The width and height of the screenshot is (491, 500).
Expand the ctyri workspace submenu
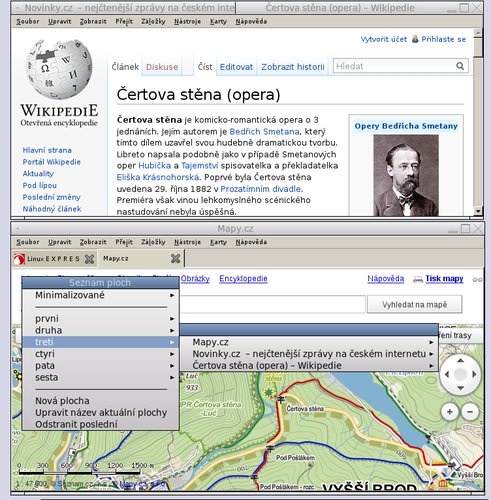click(x=101, y=354)
